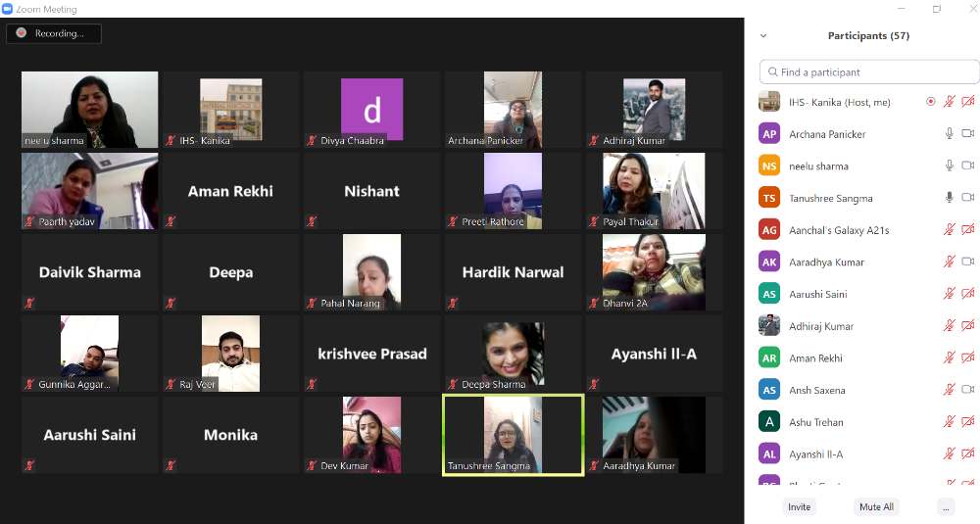Click Aaradhya Kumar's muted mic icon in list
The width and height of the screenshot is (980, 524).
950,262
